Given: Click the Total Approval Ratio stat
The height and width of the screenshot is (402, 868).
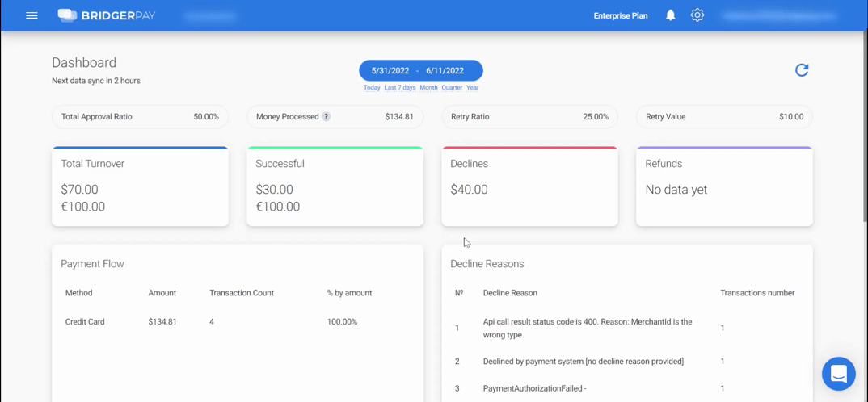Looking at the screenshot, I should tap(140, 117).
